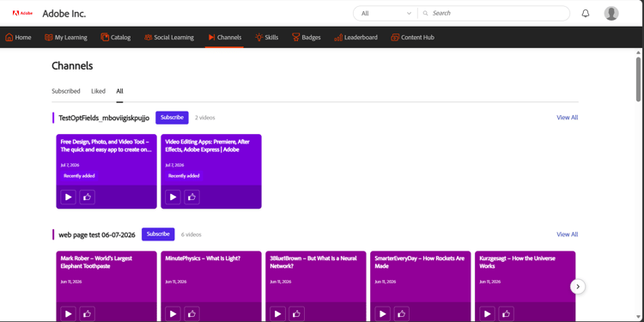Image resolution: width=644 pixels, height=322 pixels.
Task: Open the All search category dropdown
Action: 386,13
